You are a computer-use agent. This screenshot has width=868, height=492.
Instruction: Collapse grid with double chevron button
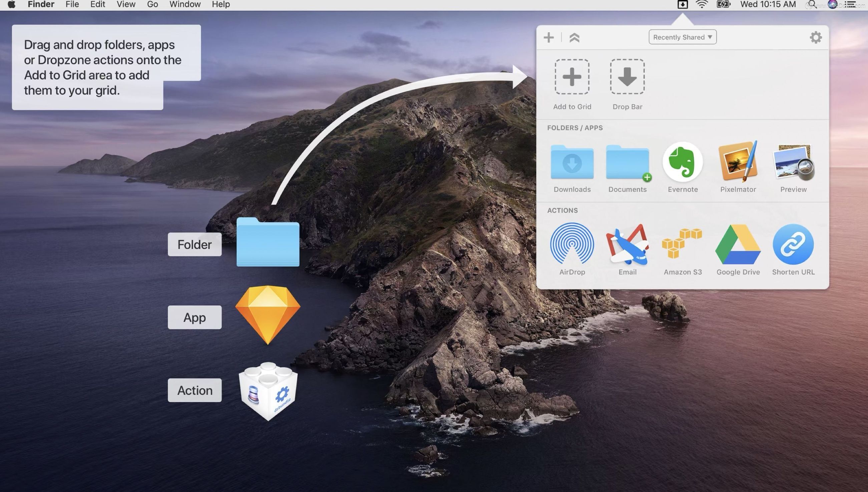click(x=574, y=37)
